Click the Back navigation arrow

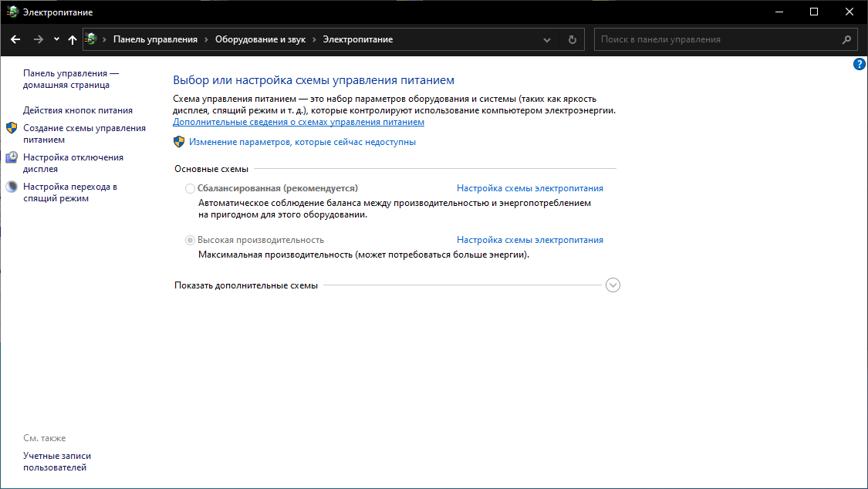15,39
